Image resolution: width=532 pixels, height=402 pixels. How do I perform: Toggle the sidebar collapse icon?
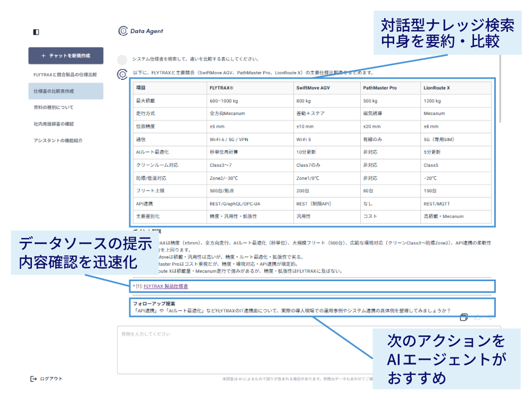coord(36,32)
